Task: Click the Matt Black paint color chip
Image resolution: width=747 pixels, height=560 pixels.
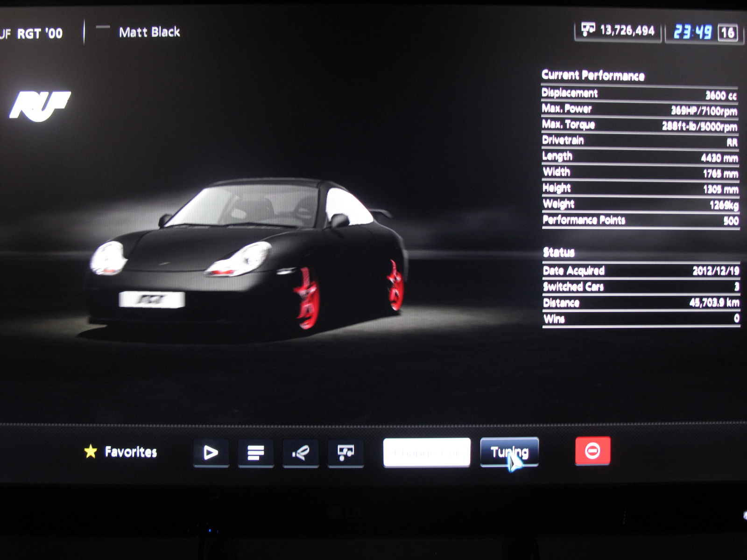Action: click(x=102, y=27)
